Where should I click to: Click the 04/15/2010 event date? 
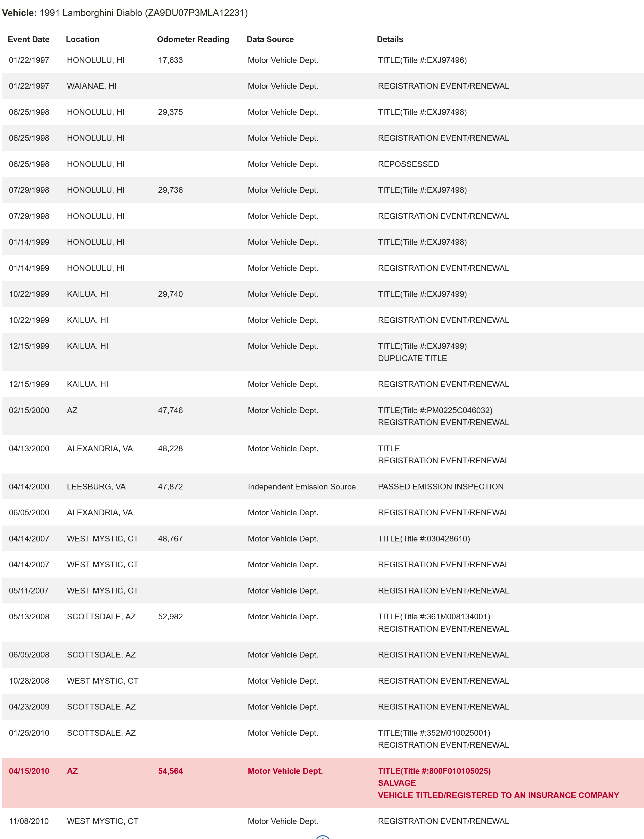point(29,771)
